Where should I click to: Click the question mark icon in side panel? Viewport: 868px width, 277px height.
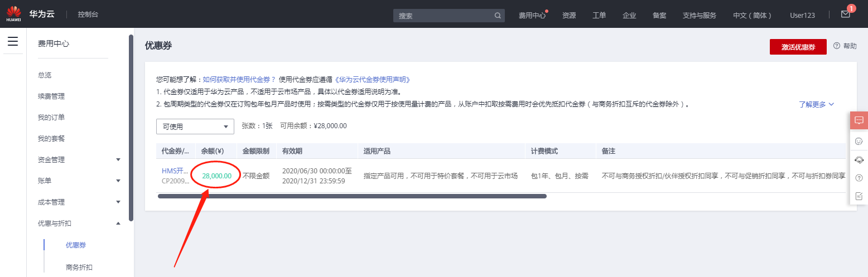pyautogui.click(x=859, y=178)
